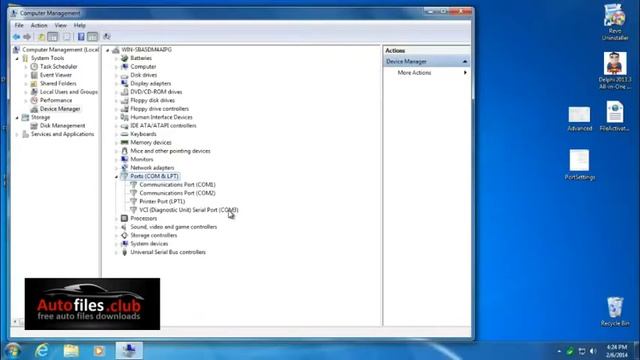Image resolution: width=640 pixels, height=360 pixels.
Task: Select the Processors category
Action: point(143,218)
